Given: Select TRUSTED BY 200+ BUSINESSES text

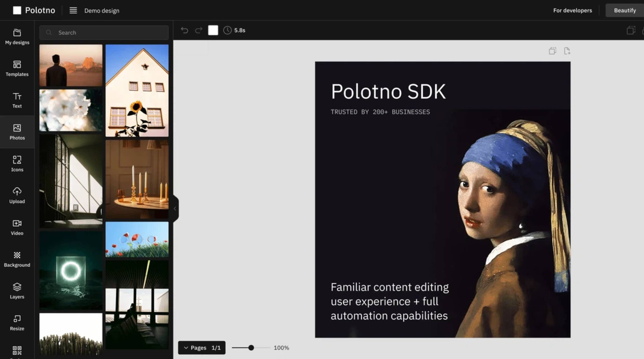Looking at the screenshot, I should coord(380,112).
